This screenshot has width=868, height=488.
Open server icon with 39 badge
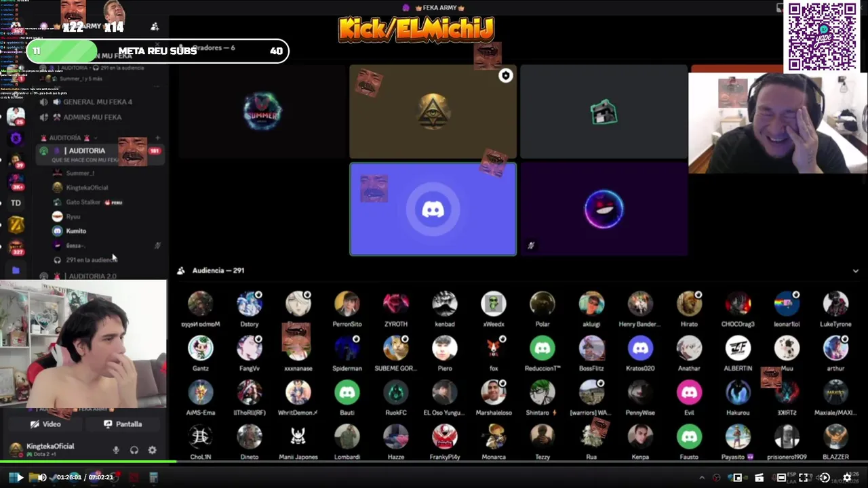(x=16, y=160)
